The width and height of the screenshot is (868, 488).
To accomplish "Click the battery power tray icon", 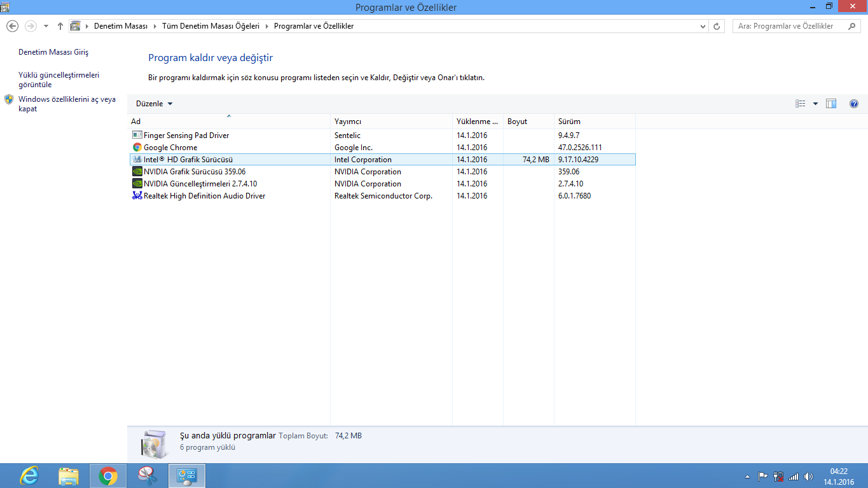I will tap(778, 476).
